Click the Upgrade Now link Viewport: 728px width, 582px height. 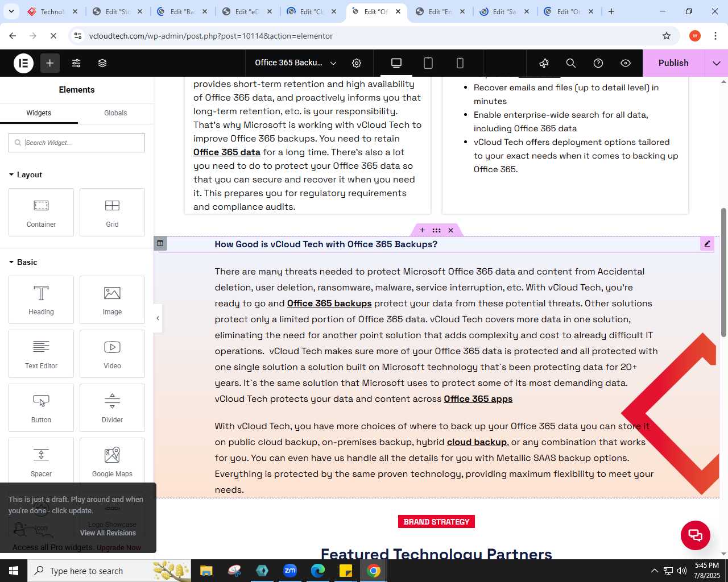coord(119,548)
